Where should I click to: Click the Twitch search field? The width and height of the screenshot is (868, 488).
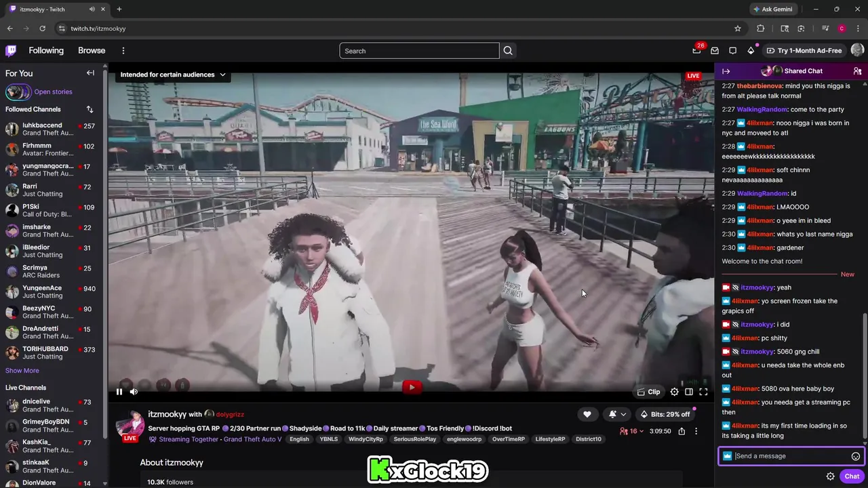(x=419, y=51)
